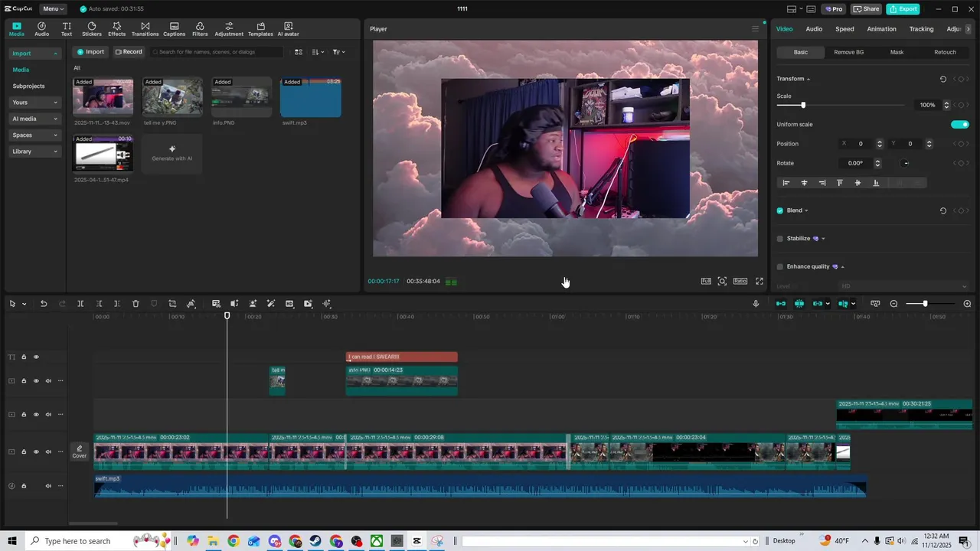Open the AI avatar panel
980x551 pixels.
pyautogui.click(x=288, y=29)
